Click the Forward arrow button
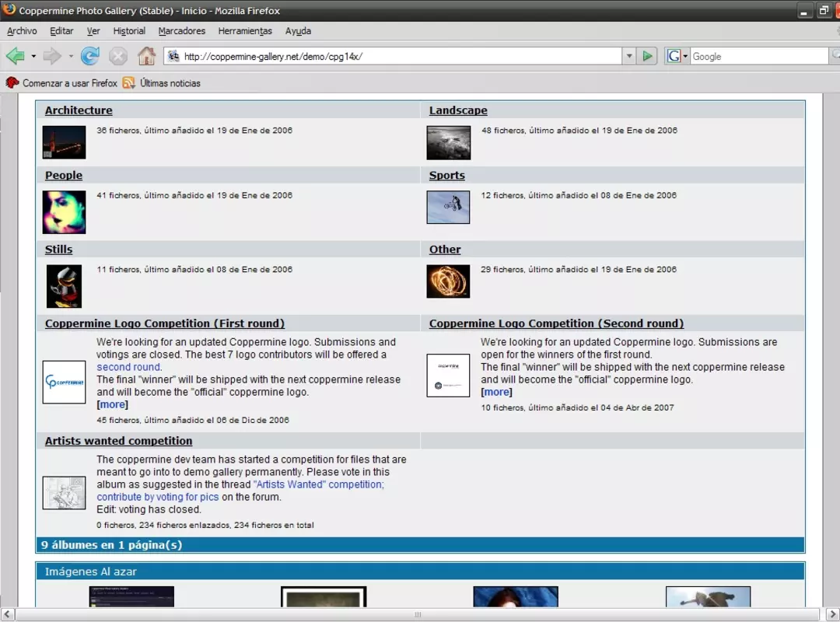 coord(52,56)
